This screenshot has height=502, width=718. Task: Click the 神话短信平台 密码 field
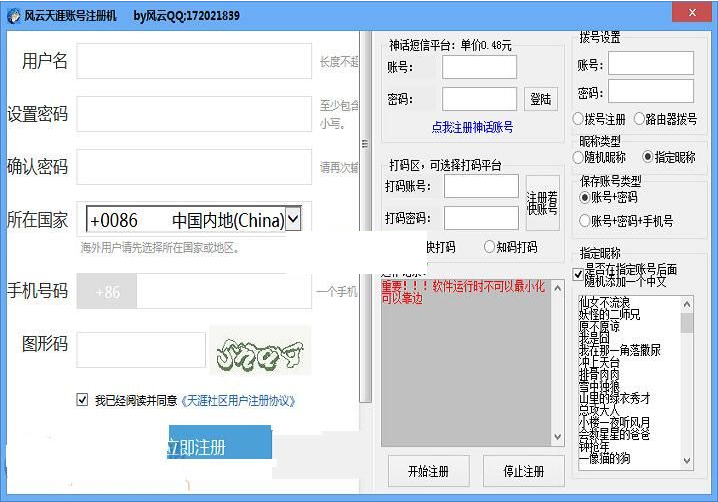479,98
